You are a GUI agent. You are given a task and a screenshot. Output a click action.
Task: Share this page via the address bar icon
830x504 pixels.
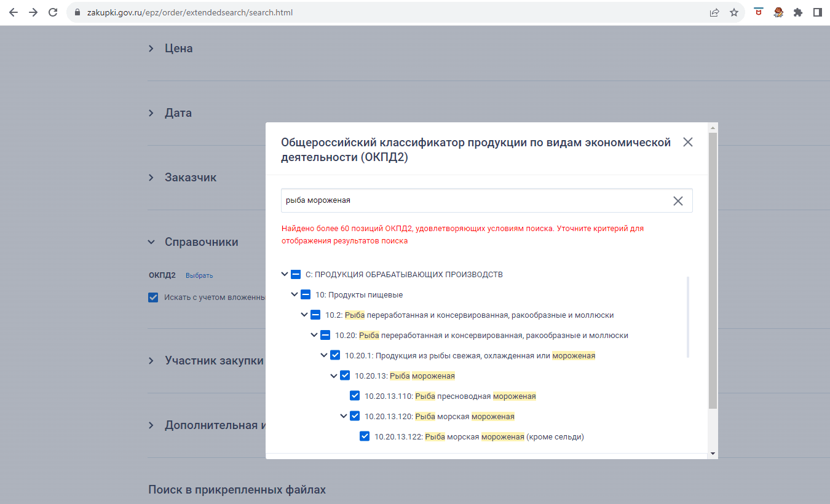(x=714, y=12)
